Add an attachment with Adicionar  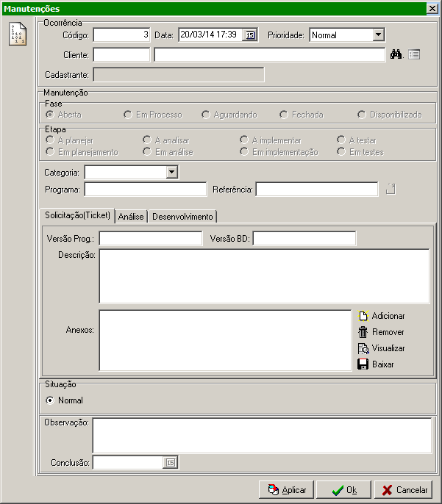coord(381,316)
